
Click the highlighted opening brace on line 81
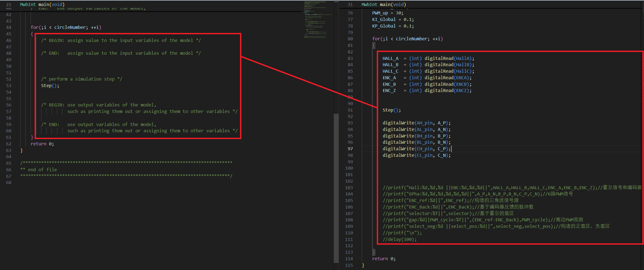click(373, 45)
